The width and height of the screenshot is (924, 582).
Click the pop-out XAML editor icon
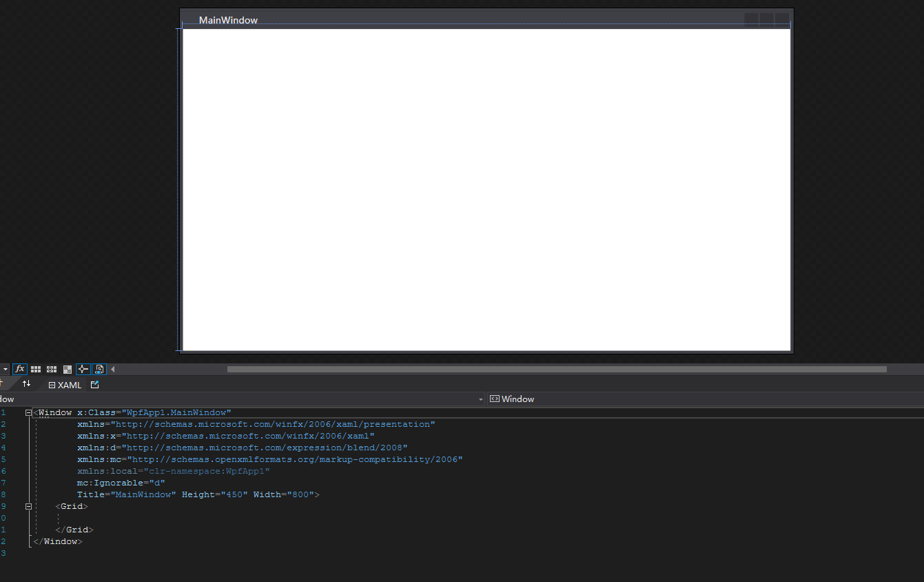click(x=94, y=384)
